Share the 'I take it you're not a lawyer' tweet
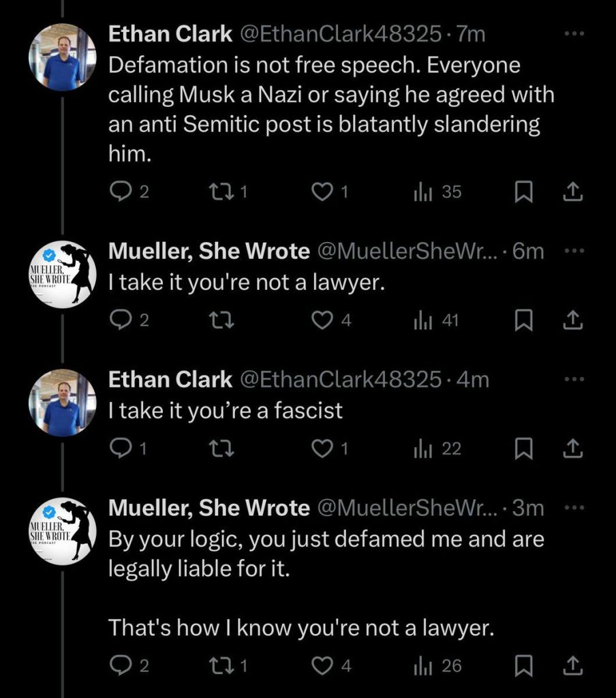 pos(572,320)
